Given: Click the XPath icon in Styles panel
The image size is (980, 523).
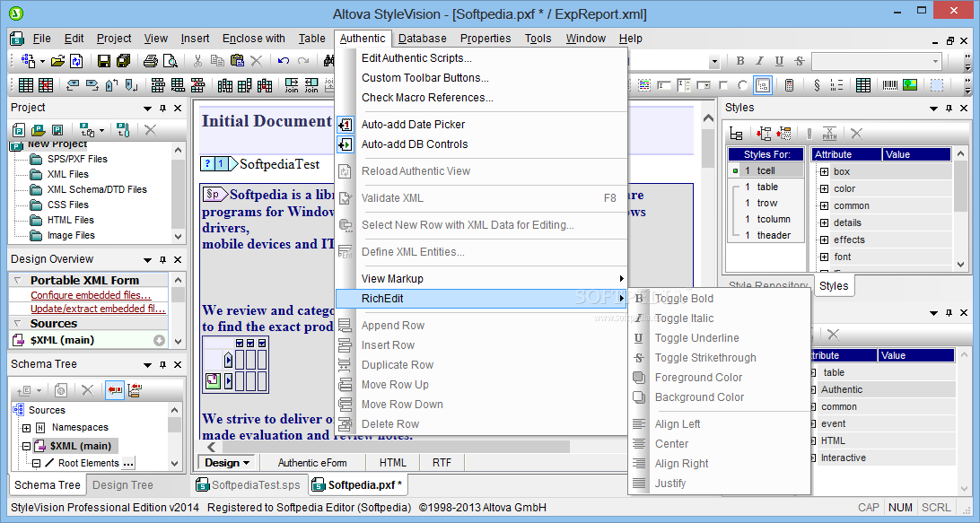Looking at the screenshot, I should 829,133.
